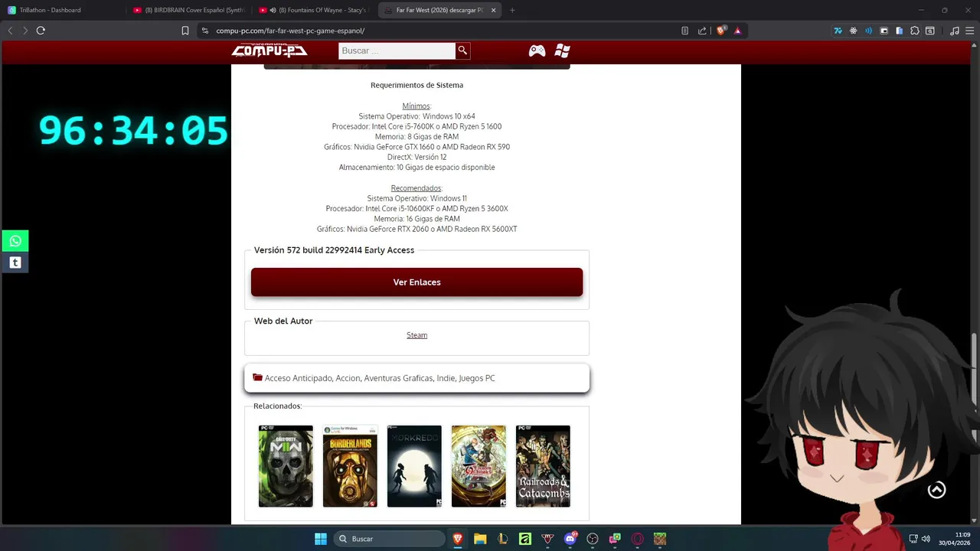This screenshot has width=980, height=551.
Task: Open Opera GX from the taskbar
Action: [x=637, y=539]
